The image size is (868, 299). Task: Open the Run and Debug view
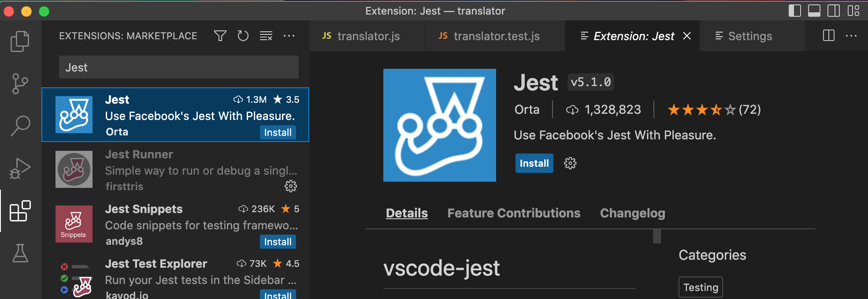[20, 168]
